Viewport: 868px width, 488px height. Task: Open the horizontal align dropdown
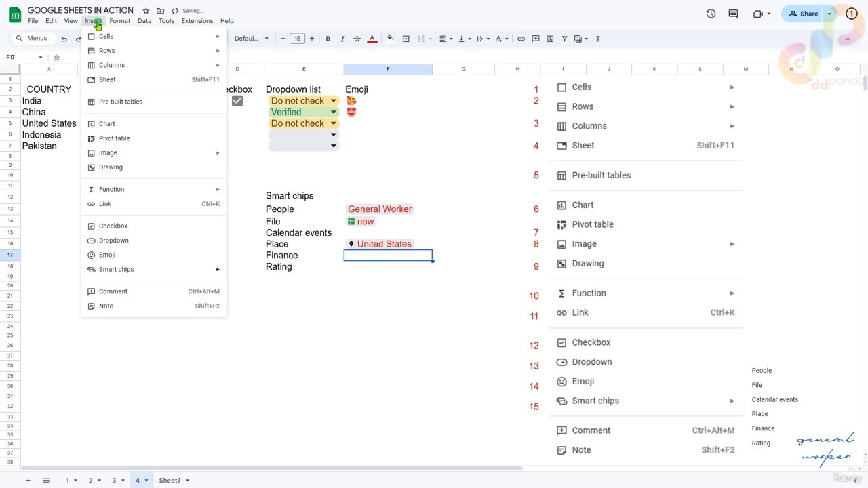point(445,39)
